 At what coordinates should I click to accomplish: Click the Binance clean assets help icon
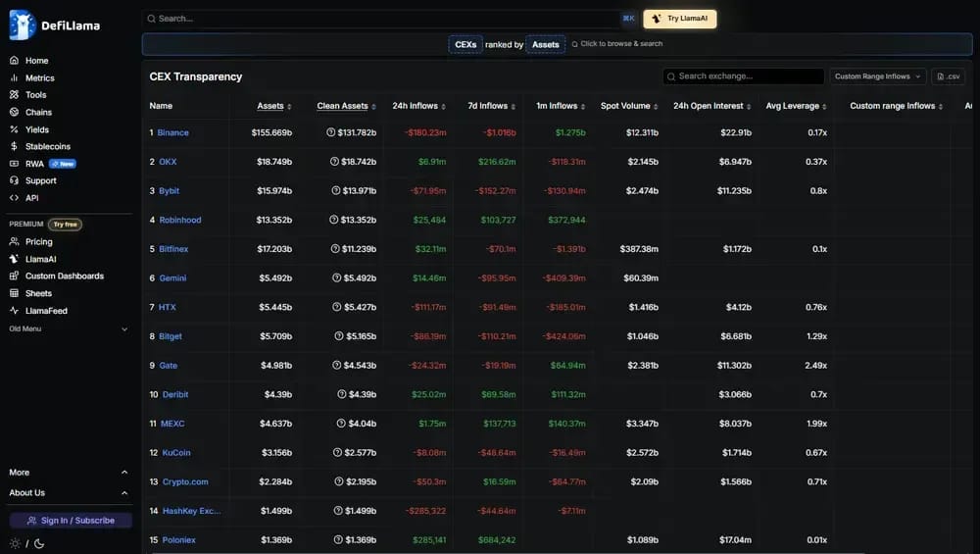point(330,132)
